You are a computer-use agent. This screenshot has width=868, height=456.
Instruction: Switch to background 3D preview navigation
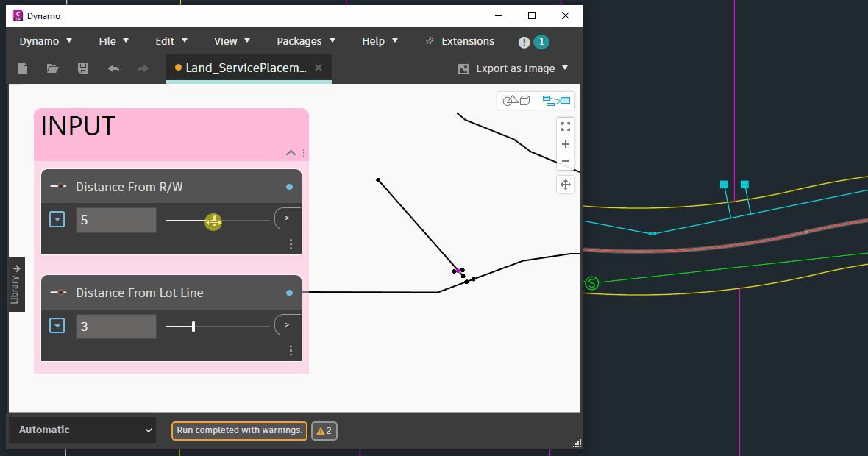[516, 101]
